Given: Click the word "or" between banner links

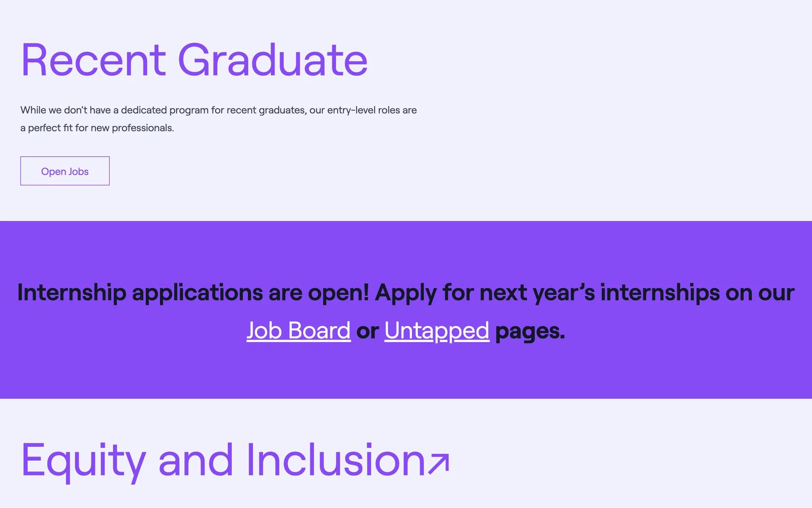Looking at the screenshot, I should 368,331.
